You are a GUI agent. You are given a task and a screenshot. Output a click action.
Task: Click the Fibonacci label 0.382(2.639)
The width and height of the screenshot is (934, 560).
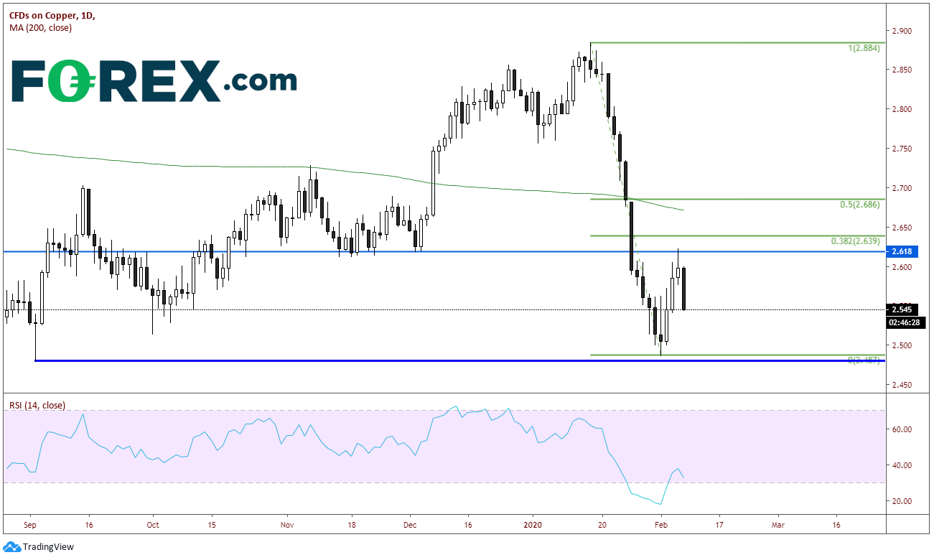[856, 241]
